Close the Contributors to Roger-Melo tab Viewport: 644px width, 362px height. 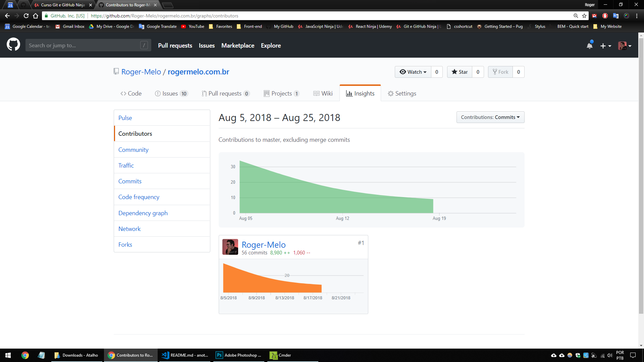155,5
